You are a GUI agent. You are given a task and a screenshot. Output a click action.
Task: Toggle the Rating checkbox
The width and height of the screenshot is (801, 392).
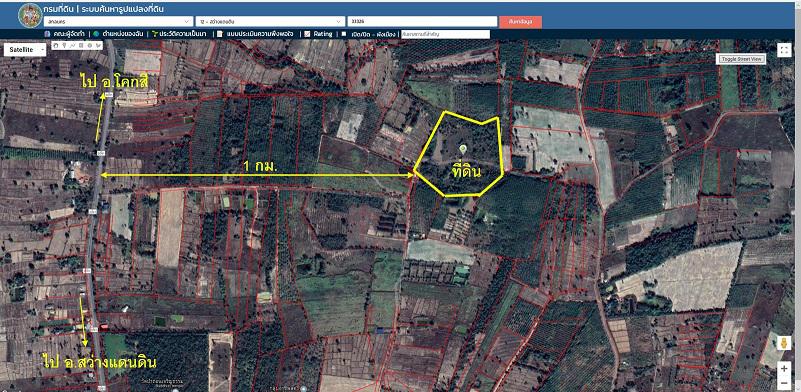pos(307,34)
